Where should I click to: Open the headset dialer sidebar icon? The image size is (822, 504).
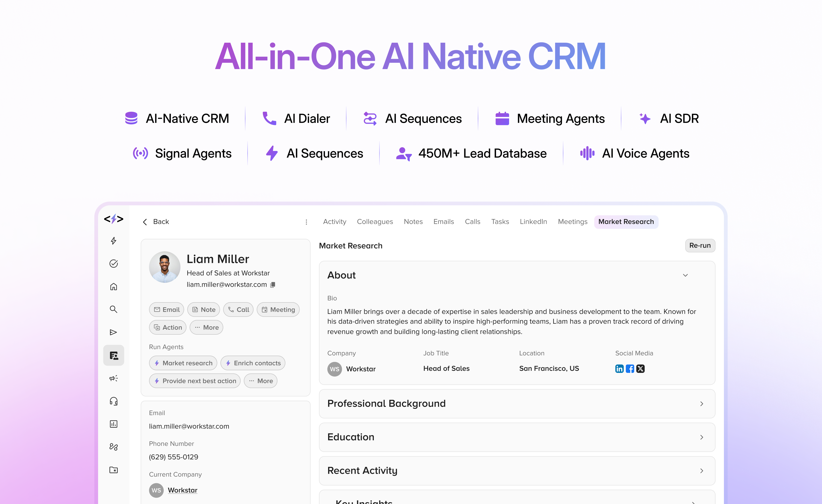pos(113,401)
